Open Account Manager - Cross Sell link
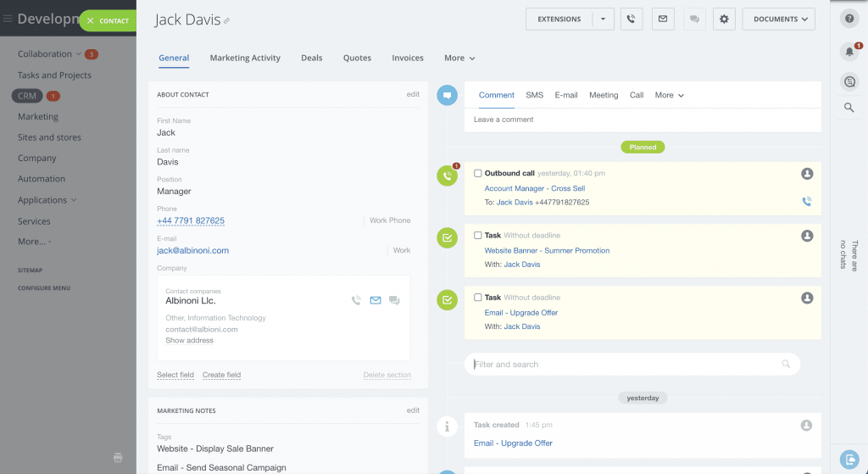Screen dimensions: 868x474 click(x=535, y=188)
